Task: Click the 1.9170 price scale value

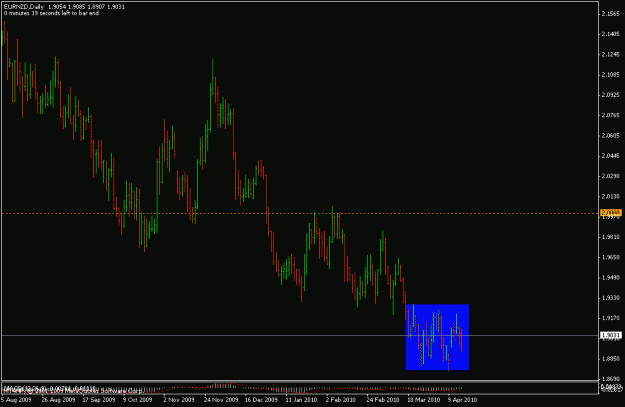Action: [x=611, y=318]
